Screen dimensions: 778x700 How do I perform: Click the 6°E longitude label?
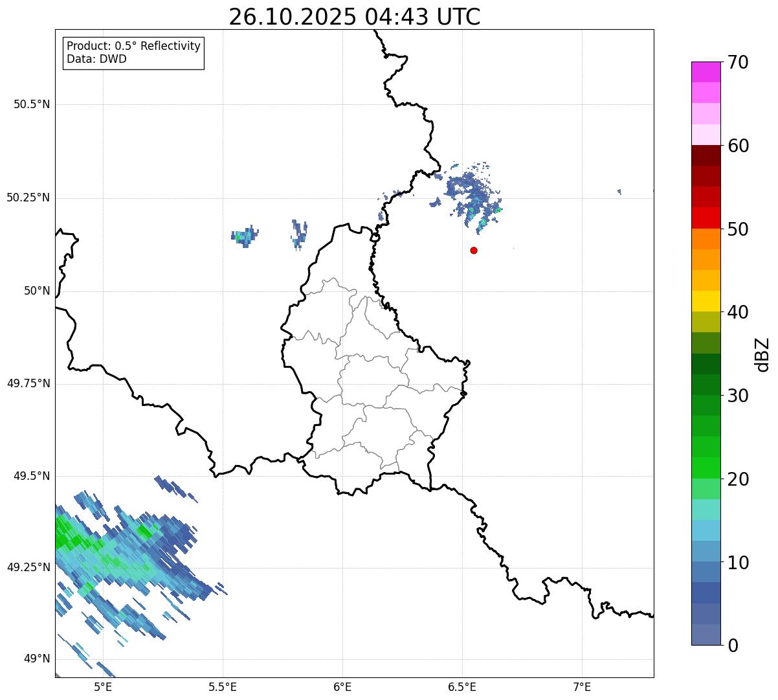coord(342,686)
